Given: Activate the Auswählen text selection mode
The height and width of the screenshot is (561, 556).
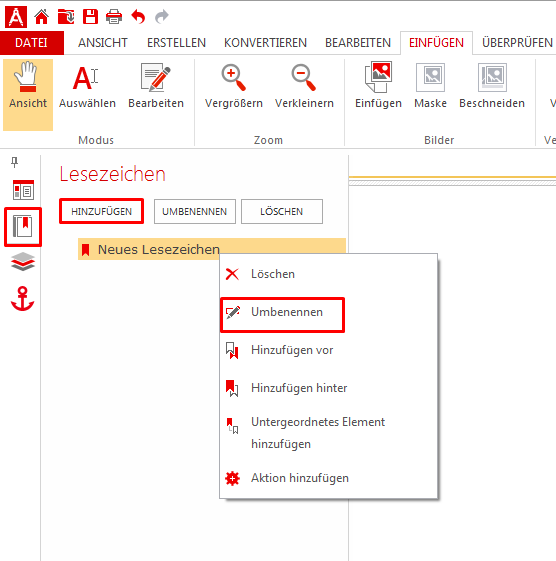Looking at the screenshot, I should (x=87, y=86).
